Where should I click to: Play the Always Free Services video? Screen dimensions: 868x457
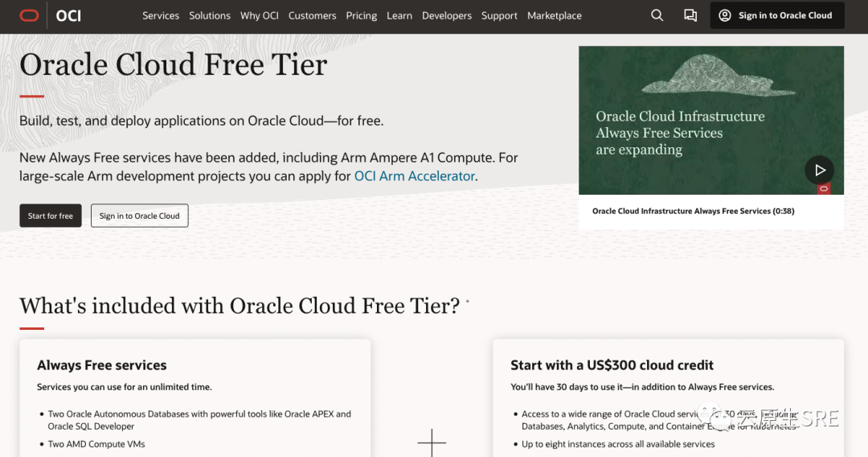[x=819, y=171]
